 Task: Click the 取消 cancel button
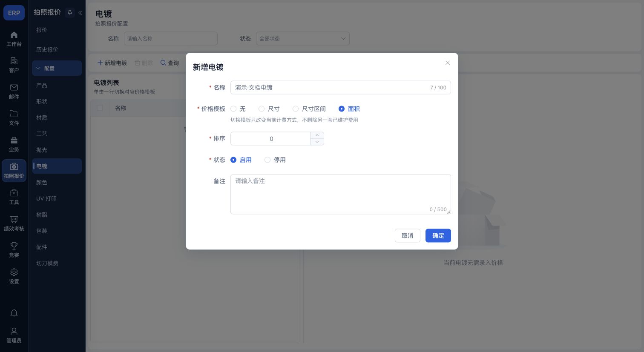pyautogui.click(x=407, y=236)
